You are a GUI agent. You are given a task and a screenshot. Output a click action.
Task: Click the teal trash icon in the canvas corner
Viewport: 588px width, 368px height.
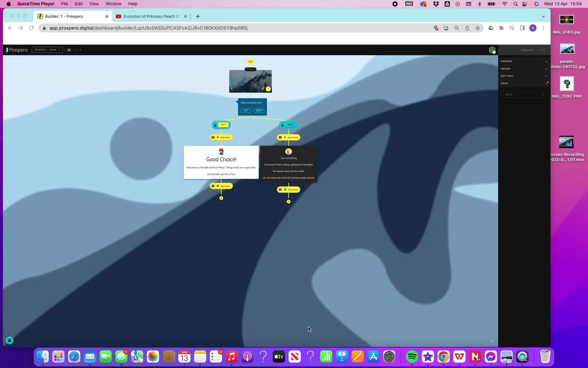click(x=10, y=340)
